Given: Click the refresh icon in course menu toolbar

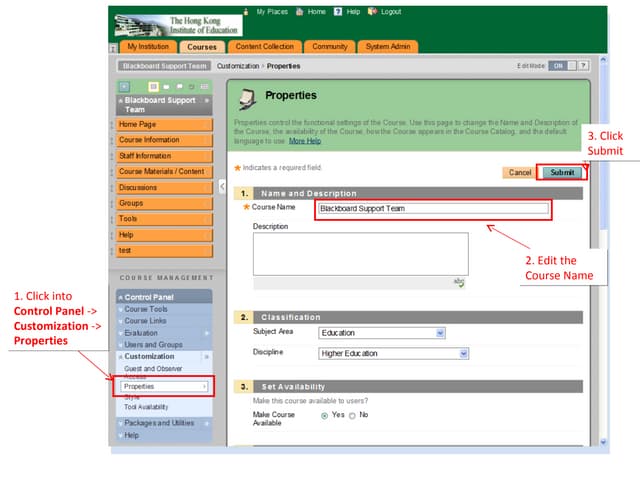Looking at the screenshot, I should [x=191, y=87].
